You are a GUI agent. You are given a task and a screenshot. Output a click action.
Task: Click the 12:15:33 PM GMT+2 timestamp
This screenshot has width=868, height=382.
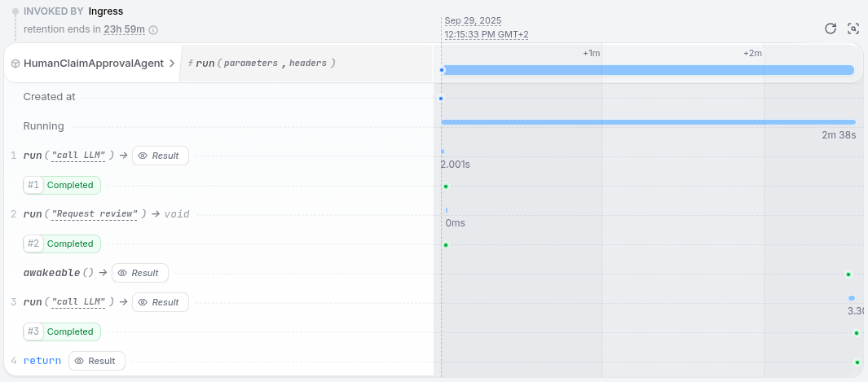487,35
